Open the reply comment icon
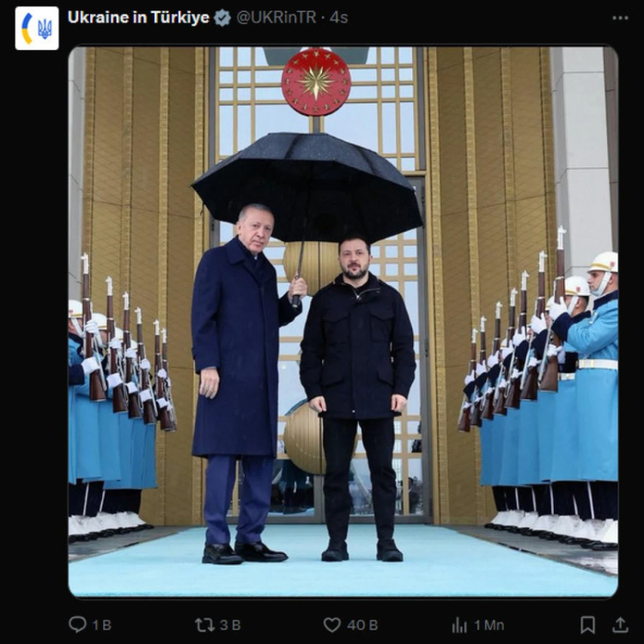This screenshot has width=644, height=644. 77,624
